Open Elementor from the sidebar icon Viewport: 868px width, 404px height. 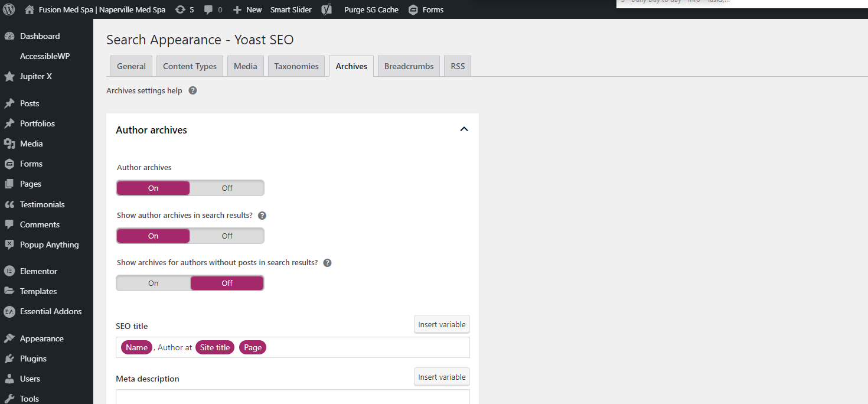[9, 271]
